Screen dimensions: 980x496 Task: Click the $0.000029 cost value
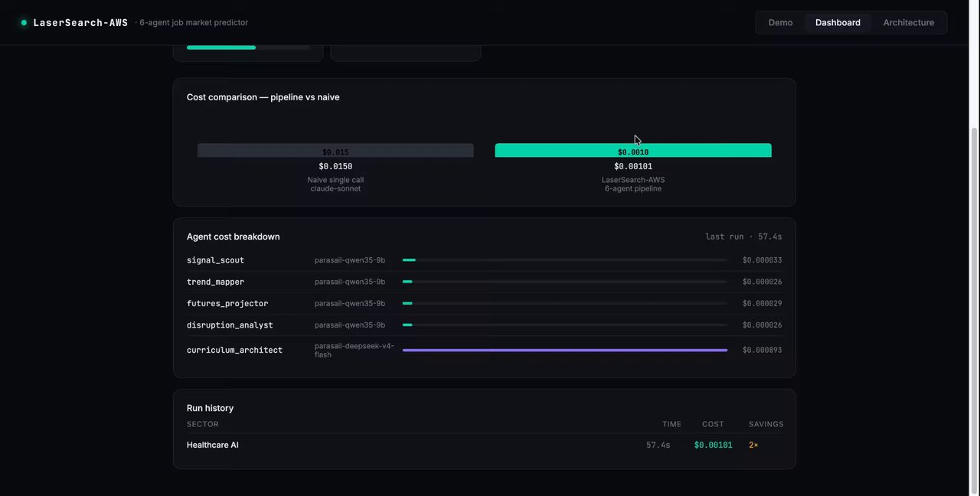(x=762, y=303)
